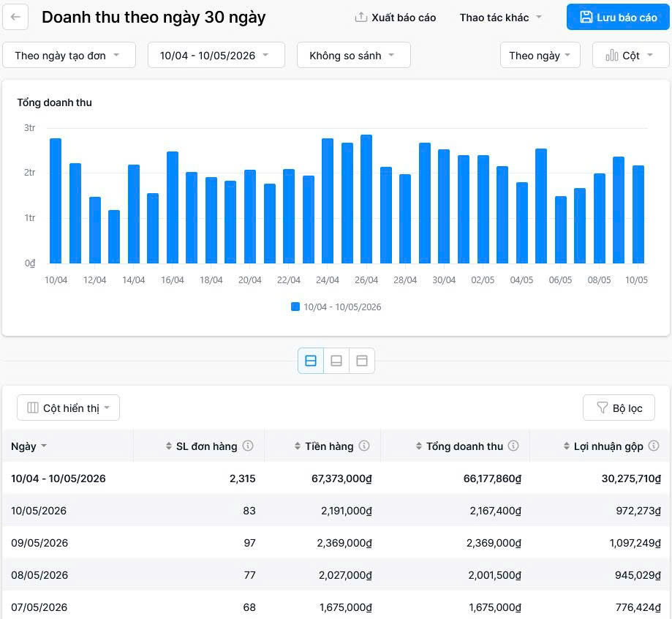Switch to the middle layout view toggle
This screenshot has height=619, width=672.
336,361
